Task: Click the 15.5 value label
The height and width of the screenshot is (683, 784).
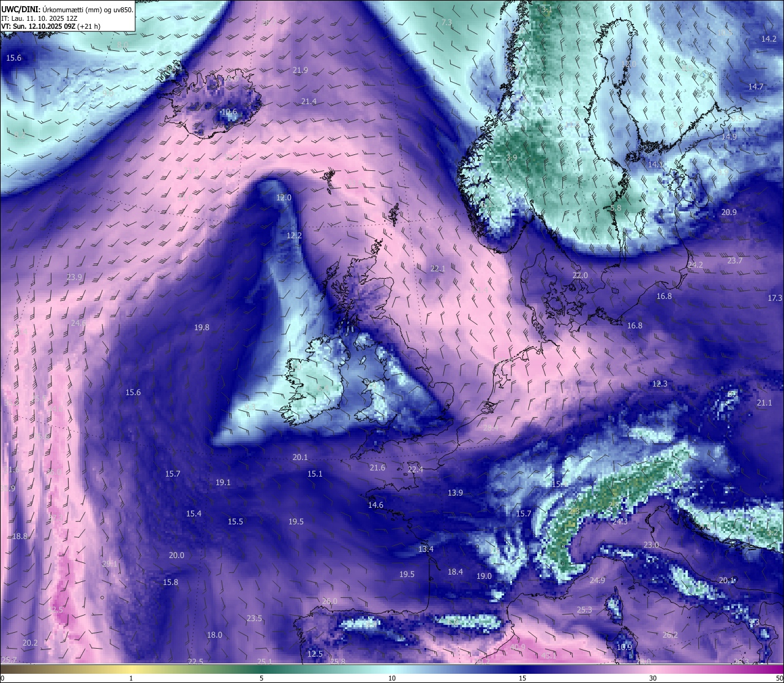Action: click(235, 522)
